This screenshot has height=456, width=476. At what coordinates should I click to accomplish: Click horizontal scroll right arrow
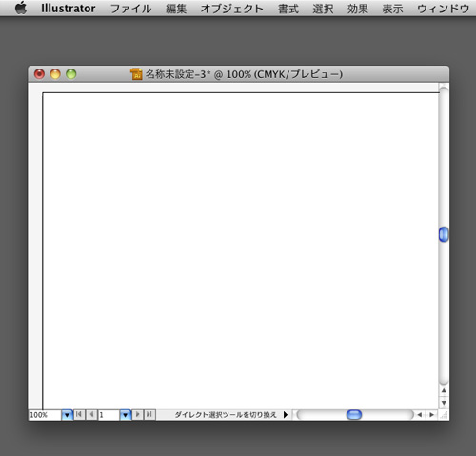(431, 415)
